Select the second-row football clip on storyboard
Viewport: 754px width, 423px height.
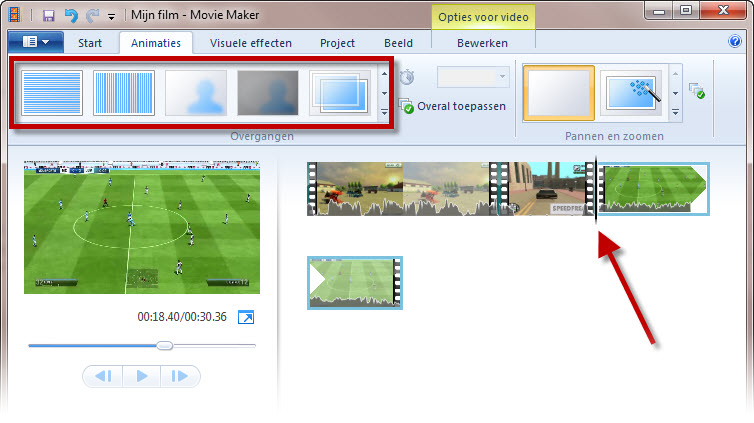[354, 281]
